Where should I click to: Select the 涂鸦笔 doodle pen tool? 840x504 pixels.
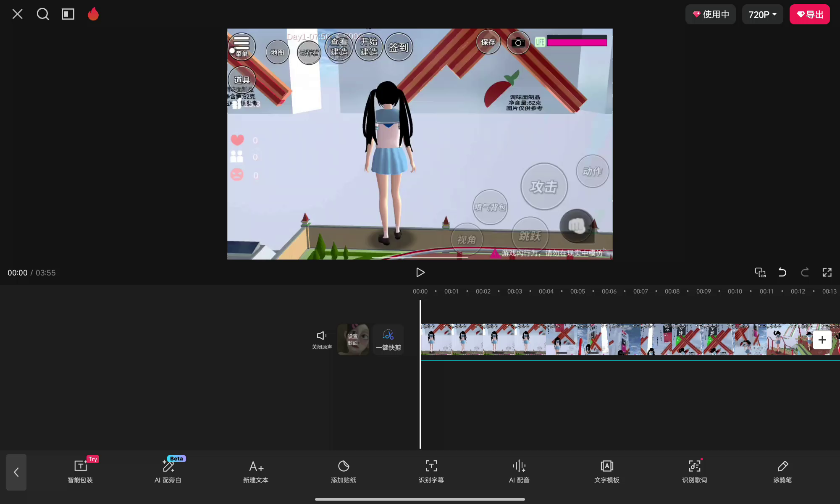(782, 471)
